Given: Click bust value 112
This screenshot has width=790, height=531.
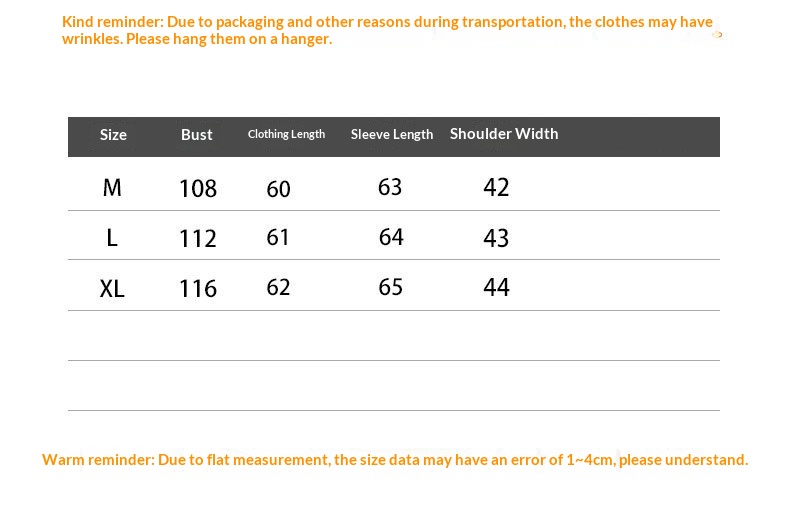Looking at the screenshot, I should (198, 238).
